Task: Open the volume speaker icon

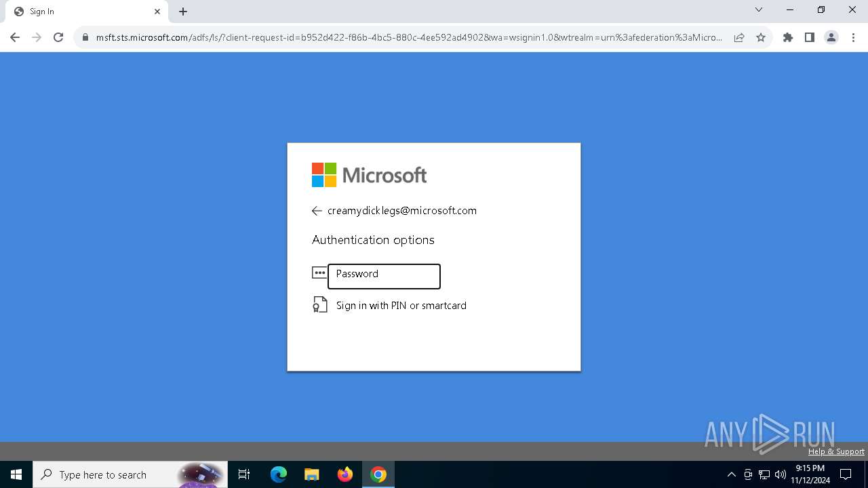Action: point(781,474)
